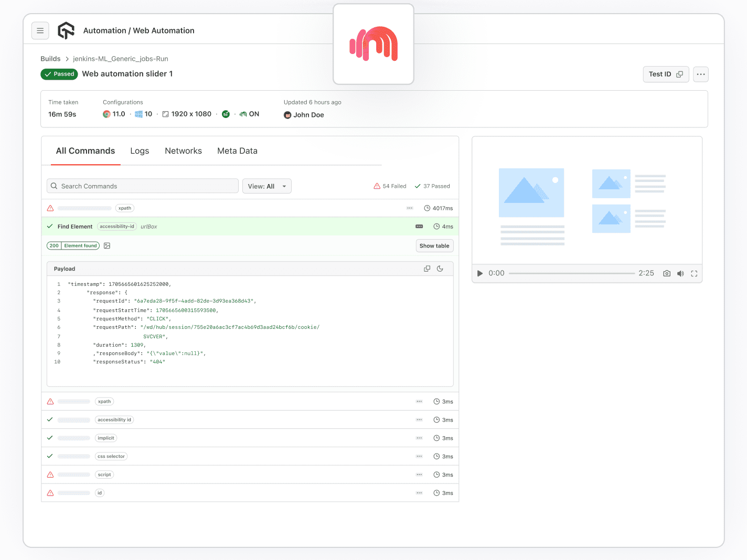Screen dimensions: 747x560
Task: Click inside the Search Commands field
Action: pyautogui.click(x=142, y=186)
